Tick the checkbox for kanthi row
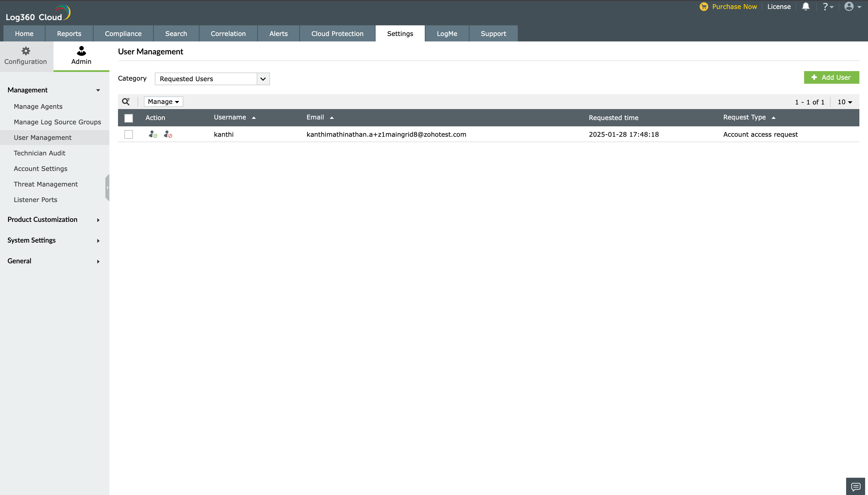The width and height of the screenshot is (868, 495). (x=129, y=134)
